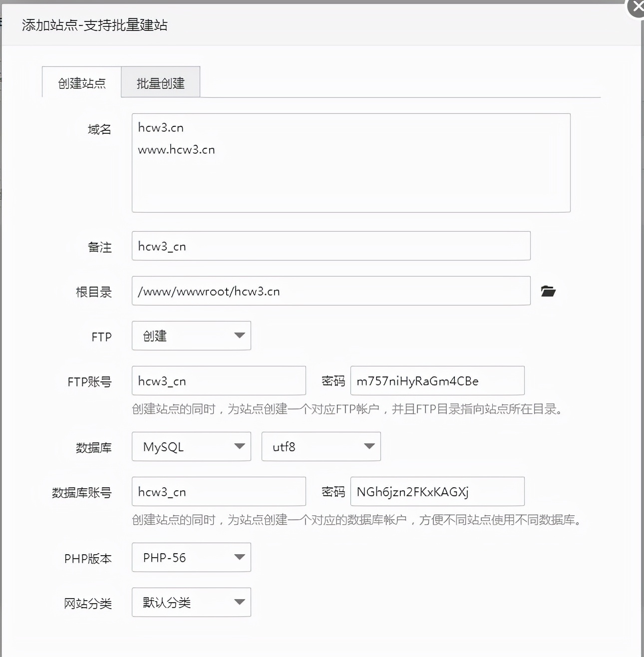
Task: Open the utf8 charset dropdown
Action: pos(321,446)
